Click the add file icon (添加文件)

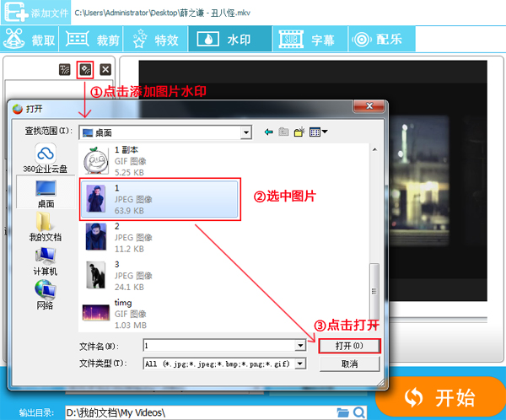[x=17, y=13]
